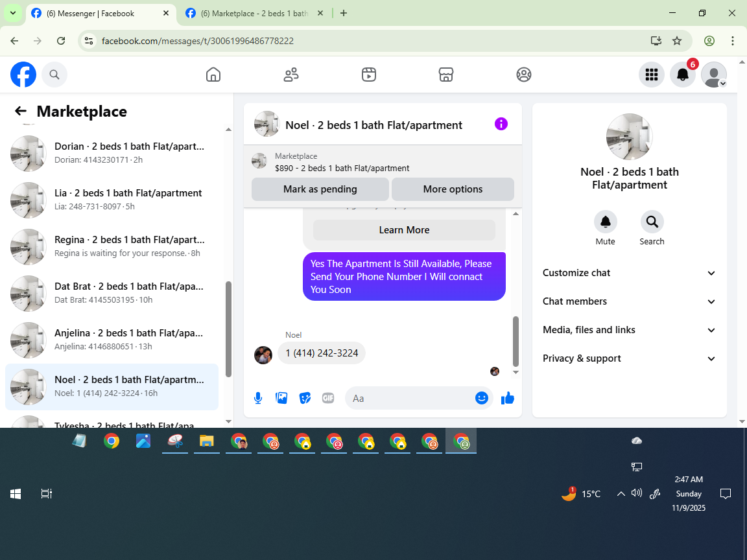Open the Windows action center icon

click(x=725, y=494)
